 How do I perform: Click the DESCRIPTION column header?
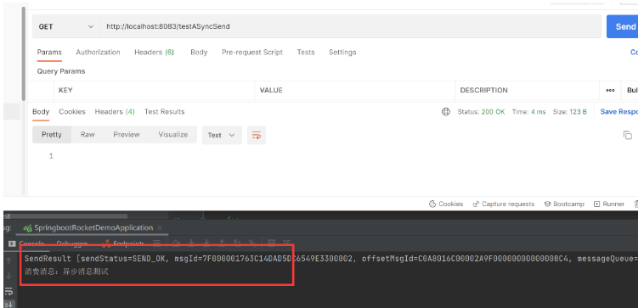(483, 90)
